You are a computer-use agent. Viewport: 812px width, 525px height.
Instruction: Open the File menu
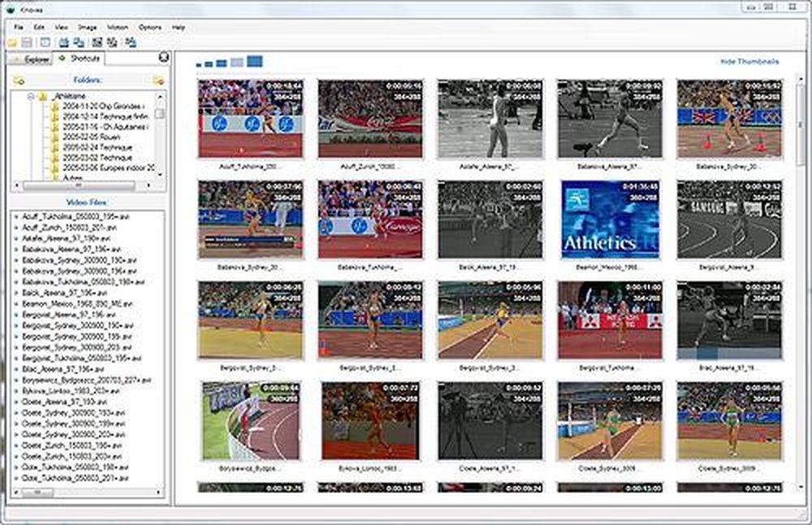(19, 27)
